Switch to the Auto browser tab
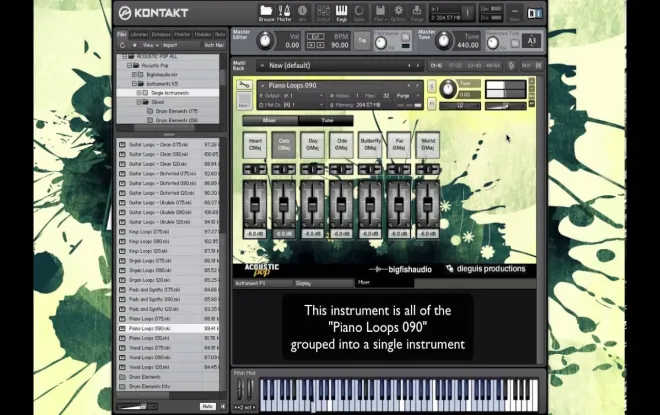660x415 pixels. [x=220, y=35]
